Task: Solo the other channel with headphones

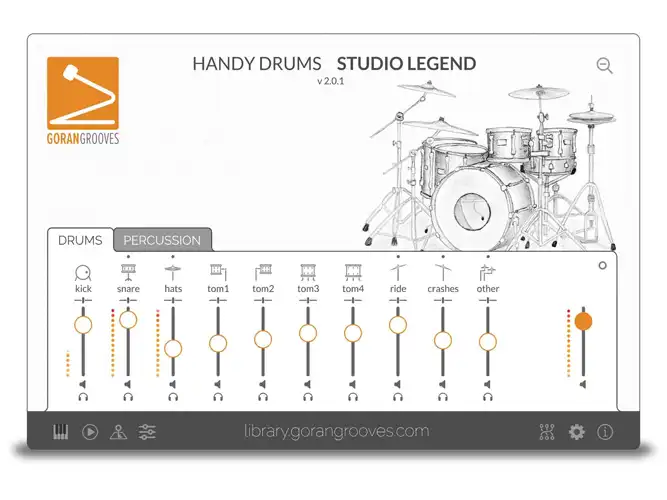Action: [488, 397]
